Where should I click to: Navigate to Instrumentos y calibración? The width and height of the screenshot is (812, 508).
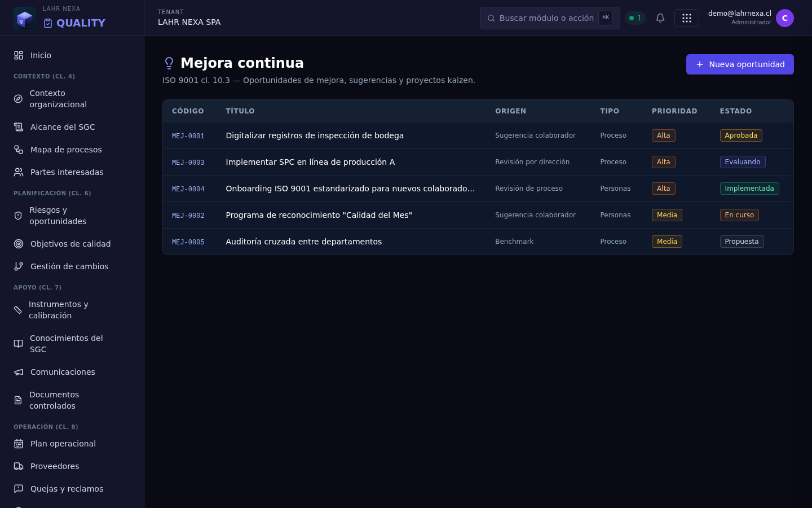tap(72, 310)
